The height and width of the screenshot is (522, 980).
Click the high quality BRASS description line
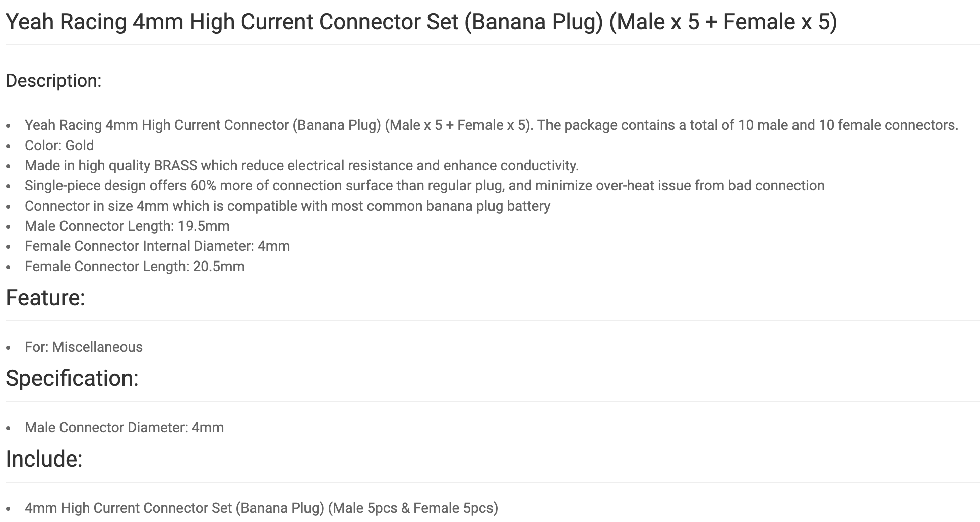[x=301, y=165]
